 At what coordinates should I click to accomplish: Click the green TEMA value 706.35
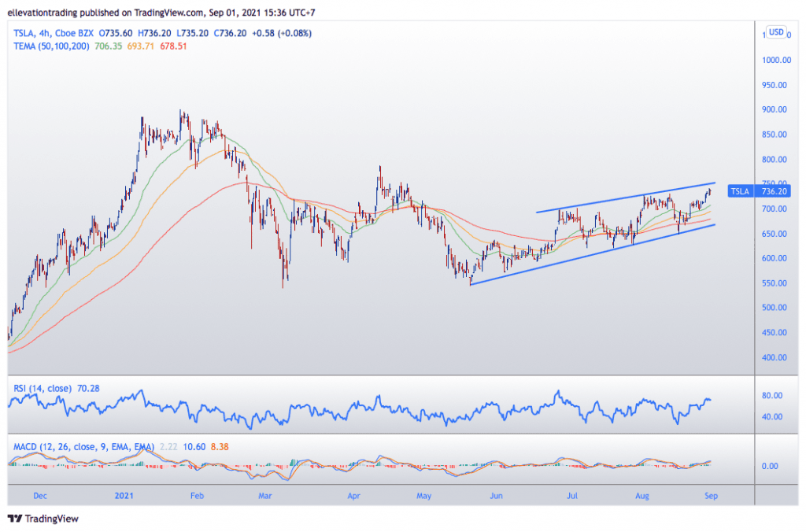click(109, 46)
